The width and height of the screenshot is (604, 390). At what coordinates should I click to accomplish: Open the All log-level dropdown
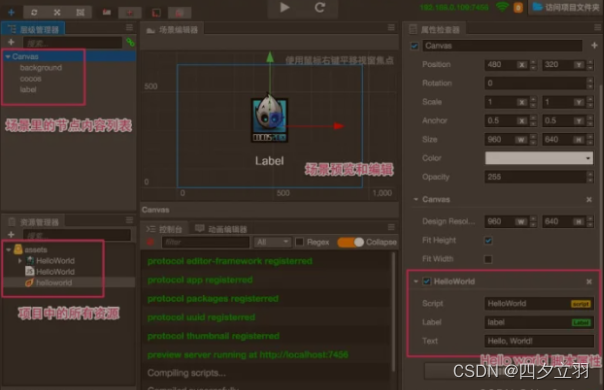(272, 242)
